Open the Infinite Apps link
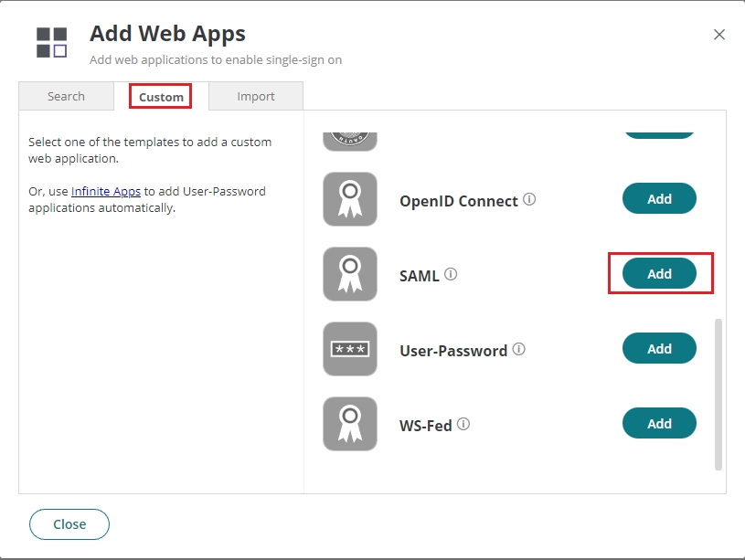 pyautogui.click(x=106, y=192)
